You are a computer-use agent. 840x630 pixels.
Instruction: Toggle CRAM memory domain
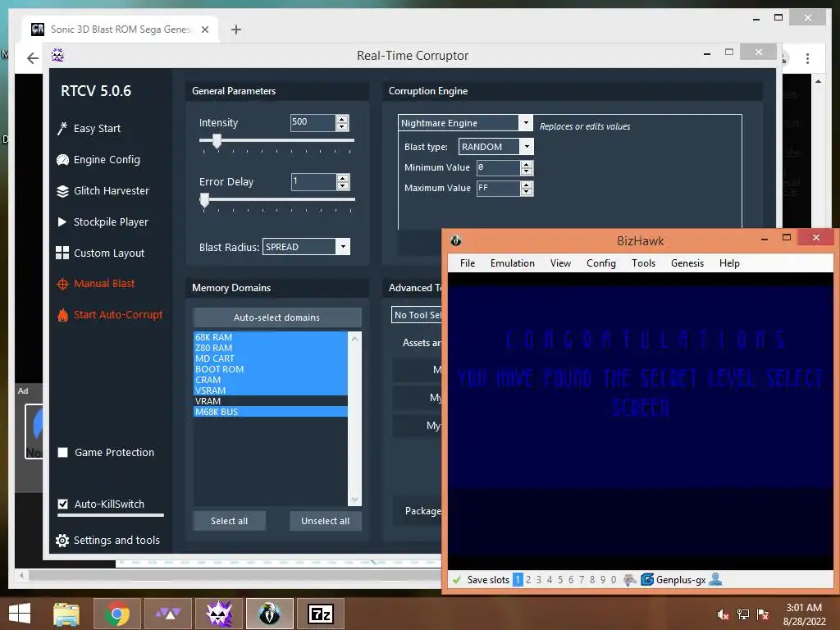pyautogui.click(x=271, y=380)
